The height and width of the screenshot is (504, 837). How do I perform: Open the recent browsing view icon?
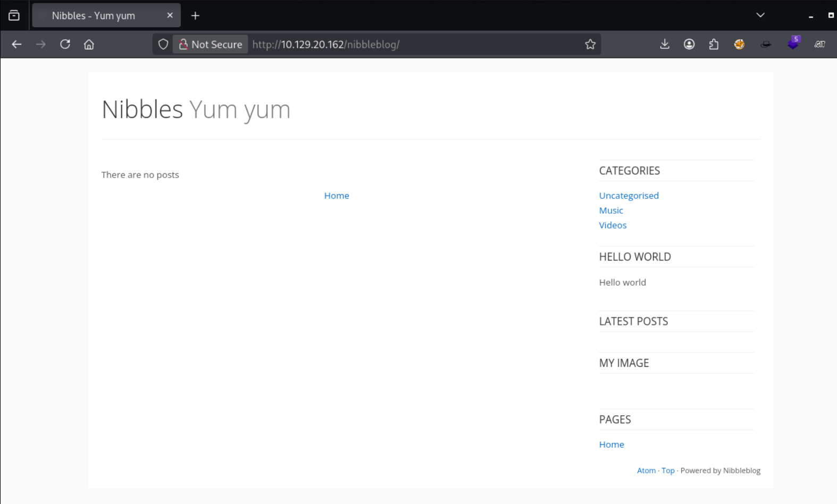pyautogui.click(x=14, y=15)
